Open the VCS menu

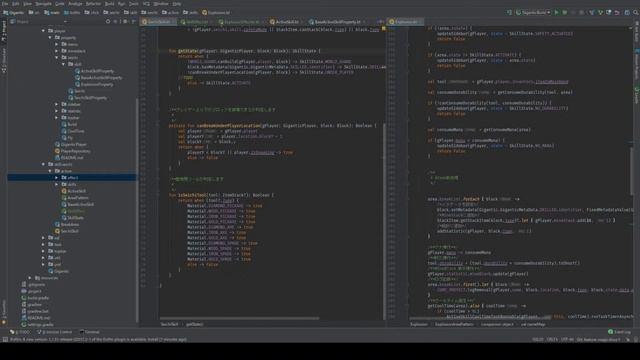click(x=146, y=4)
